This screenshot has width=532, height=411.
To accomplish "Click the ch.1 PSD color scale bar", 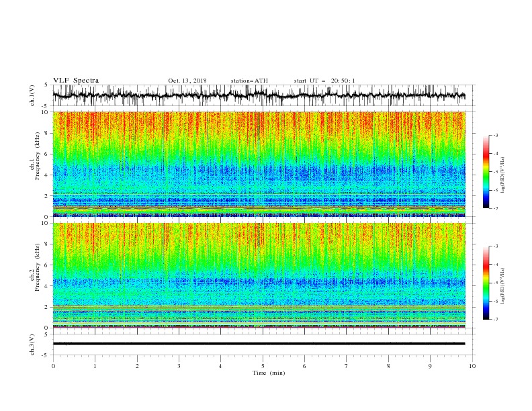I will pos(486,172).
